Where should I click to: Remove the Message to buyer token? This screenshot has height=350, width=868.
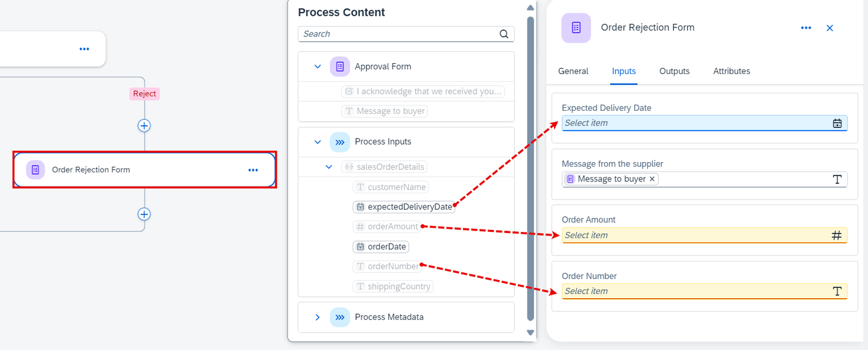tap(652, 179)
